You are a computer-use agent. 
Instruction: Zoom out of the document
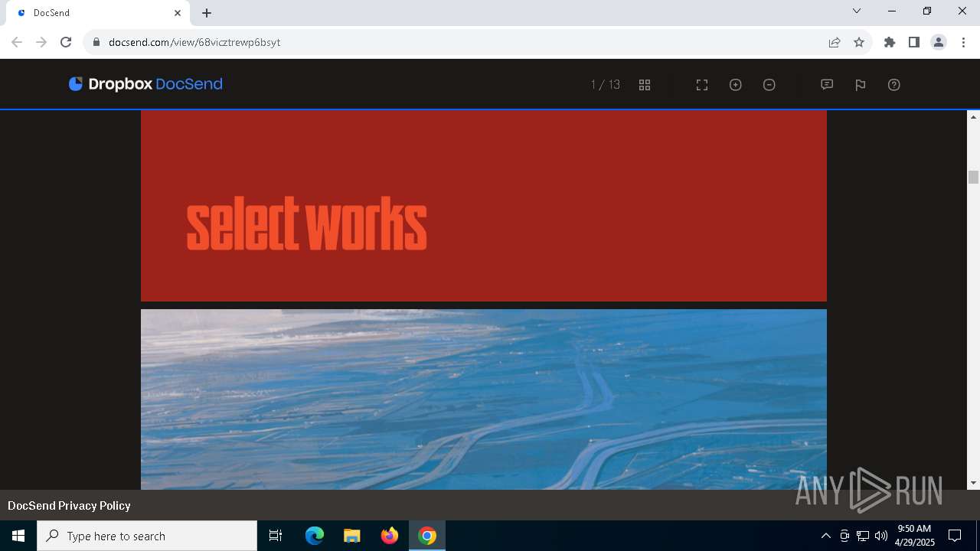click(769, 85)
